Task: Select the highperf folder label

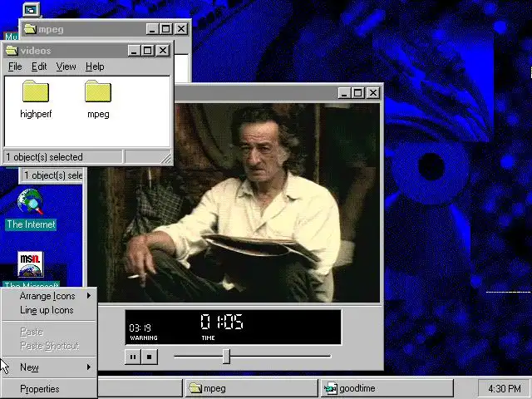Action: click(36, 114)
